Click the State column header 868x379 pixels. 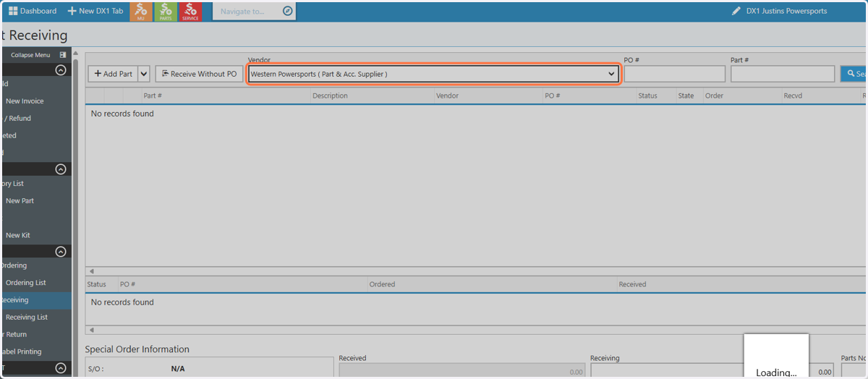pyautogui.click(x=686, y=95)
